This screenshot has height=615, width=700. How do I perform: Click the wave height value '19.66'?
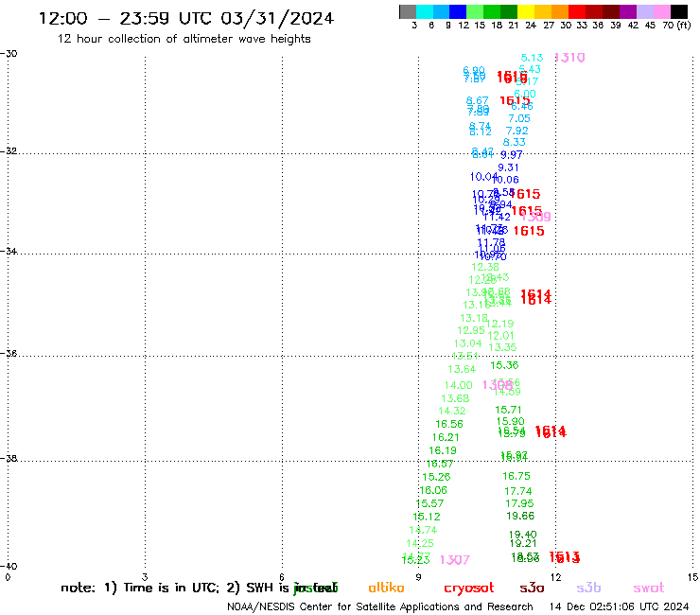pos(520,516)
